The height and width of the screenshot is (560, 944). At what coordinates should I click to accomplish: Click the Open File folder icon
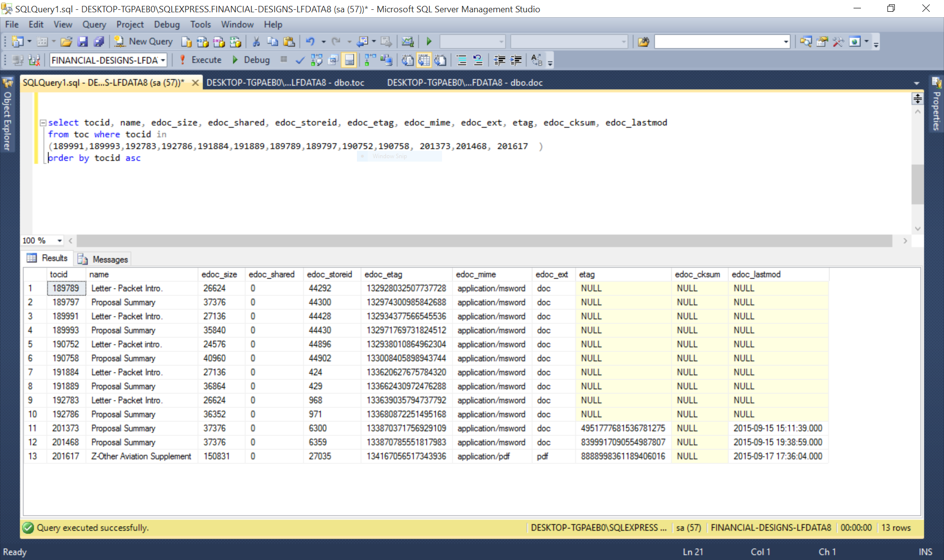(x=66, y=42)
